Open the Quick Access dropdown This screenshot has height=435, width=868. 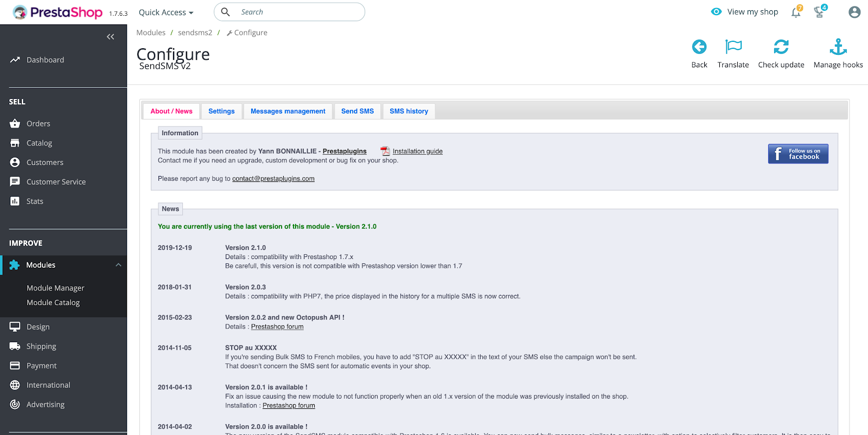166,12
